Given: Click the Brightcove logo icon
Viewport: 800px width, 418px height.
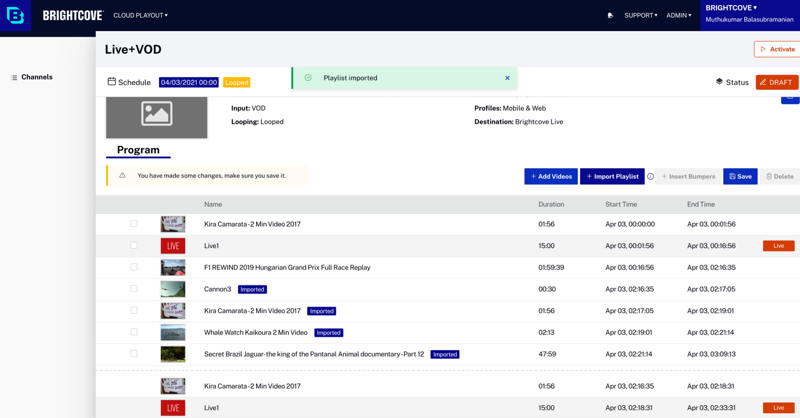Looking at the screenshot, I should 16,15.
